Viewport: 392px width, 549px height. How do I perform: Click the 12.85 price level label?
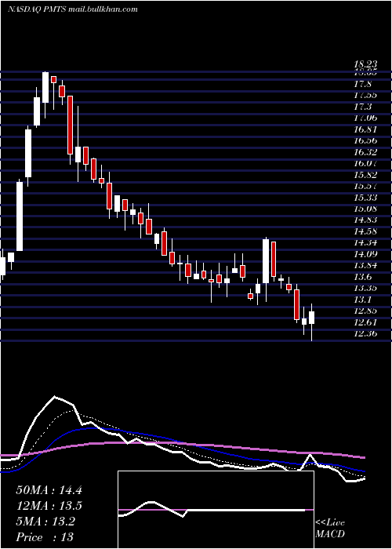tap(365, 311)
